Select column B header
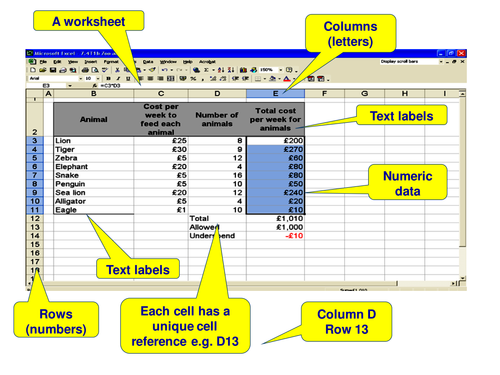This screenshot has height=375, width=500. click(94, 94)
